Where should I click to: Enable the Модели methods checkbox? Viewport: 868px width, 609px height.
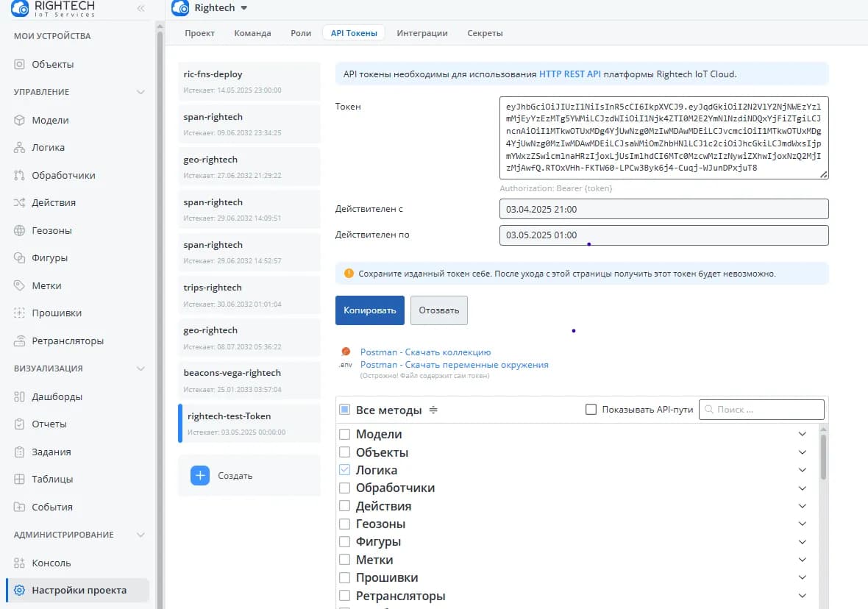tap(344, 435)
